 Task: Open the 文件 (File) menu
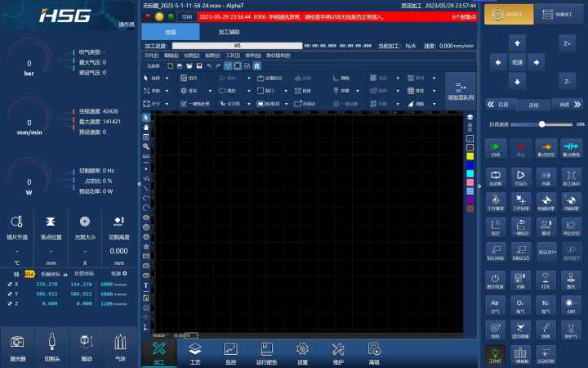[149, 55]
